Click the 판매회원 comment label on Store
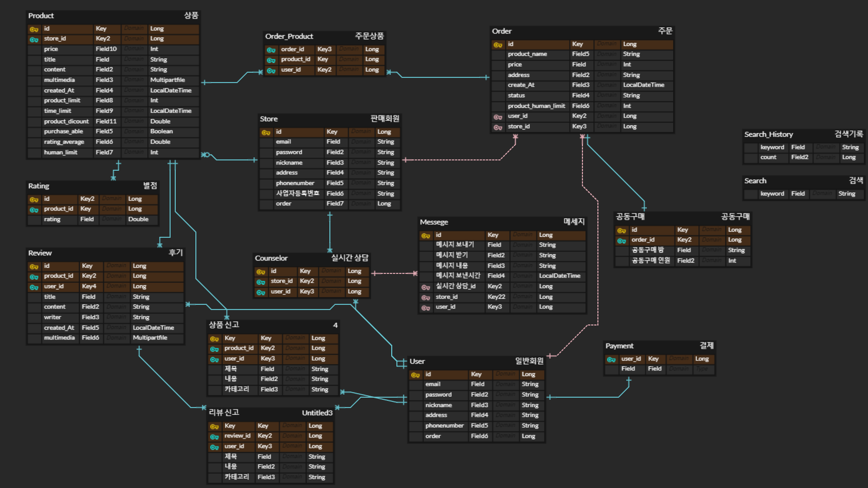The width and height of the screenshot is (868, 488). (385, 119)
